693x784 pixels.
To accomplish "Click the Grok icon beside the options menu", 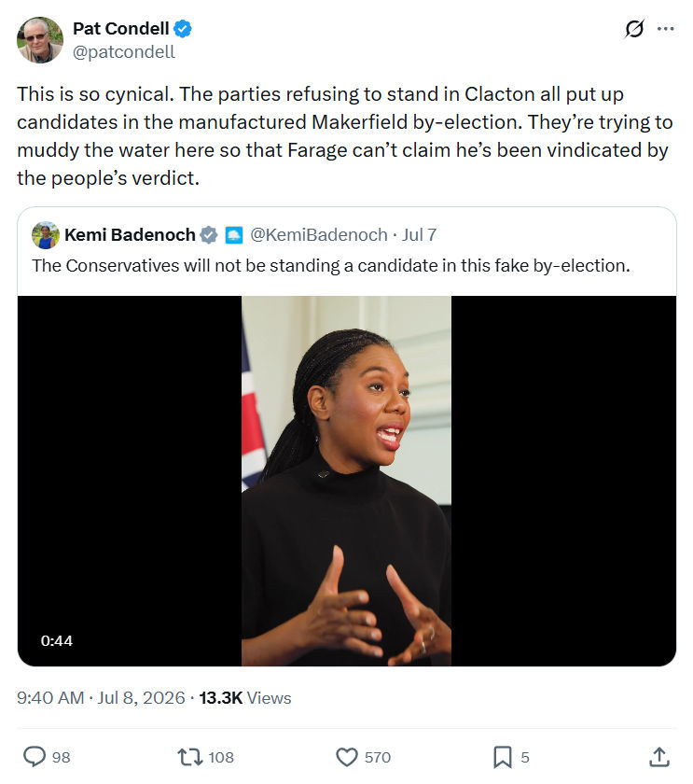I will (x=634, y=29).
